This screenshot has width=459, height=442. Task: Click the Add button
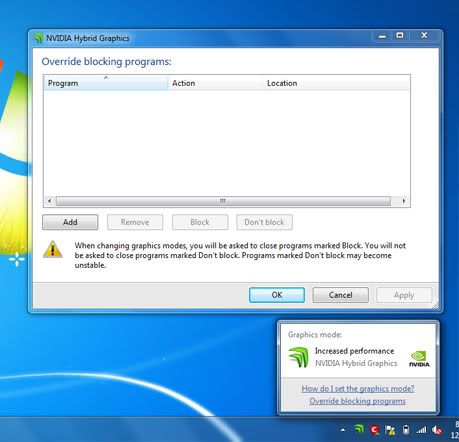click(70, 222)
